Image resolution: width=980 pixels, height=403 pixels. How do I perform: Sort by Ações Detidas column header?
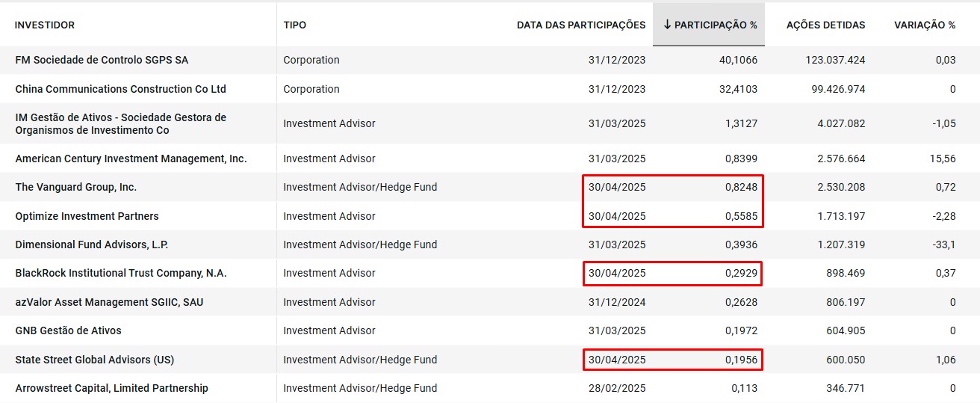coord(825,25)
